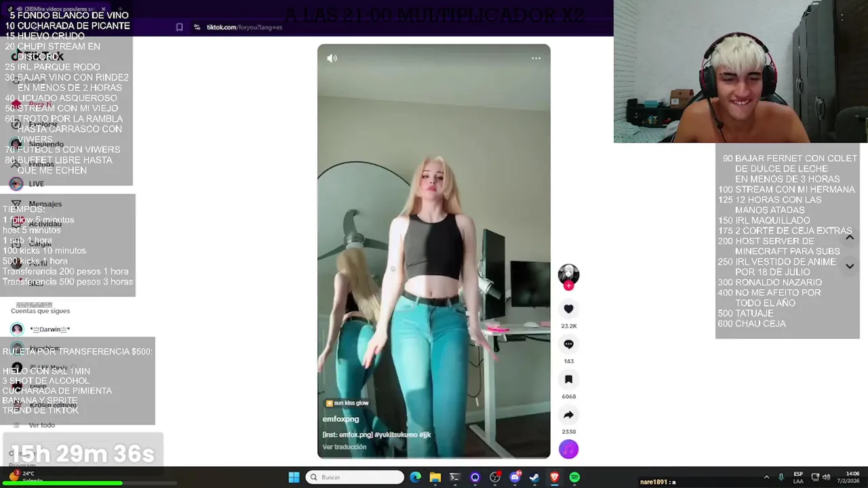Open the Windows Start menu
The width and height of the screenshot is (868, 488).
294,477
